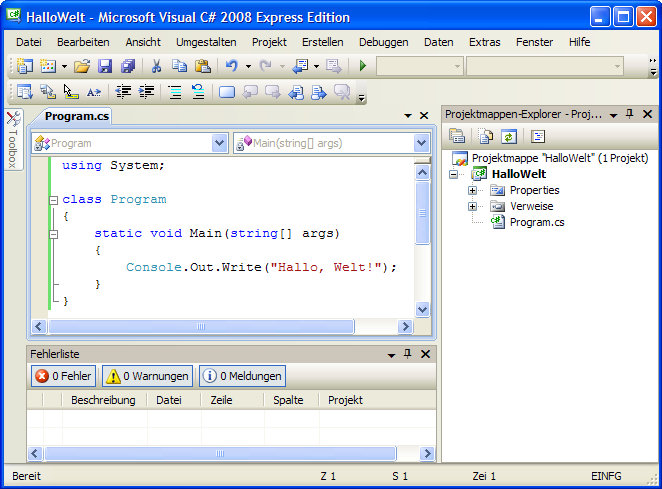Image resolution: width=662 pixels, height=489 pixels.
Task: Open the Umgestalten menu
Action: 206,42
